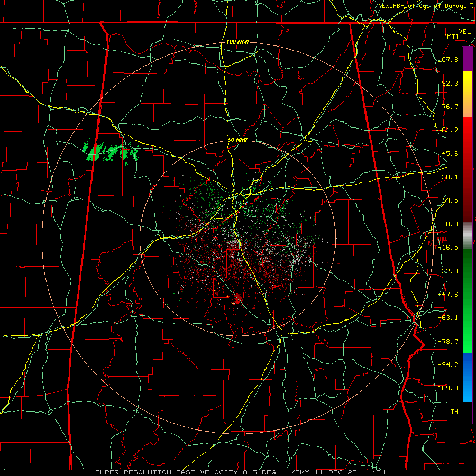Click the 14.5 legend value

(x=450, y=200)
